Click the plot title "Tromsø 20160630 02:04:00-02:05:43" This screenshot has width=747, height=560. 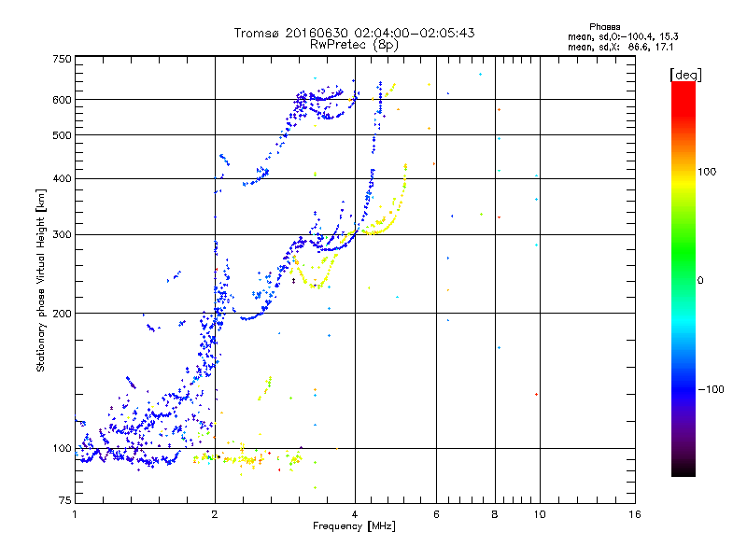pos(354,33)
